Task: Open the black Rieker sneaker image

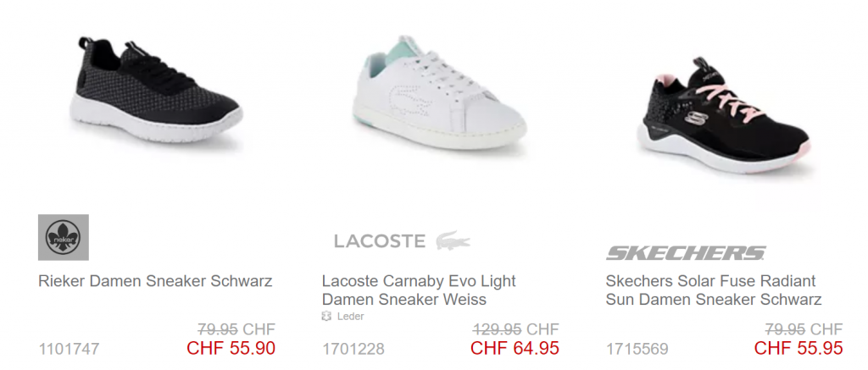Action: (154, 94)
